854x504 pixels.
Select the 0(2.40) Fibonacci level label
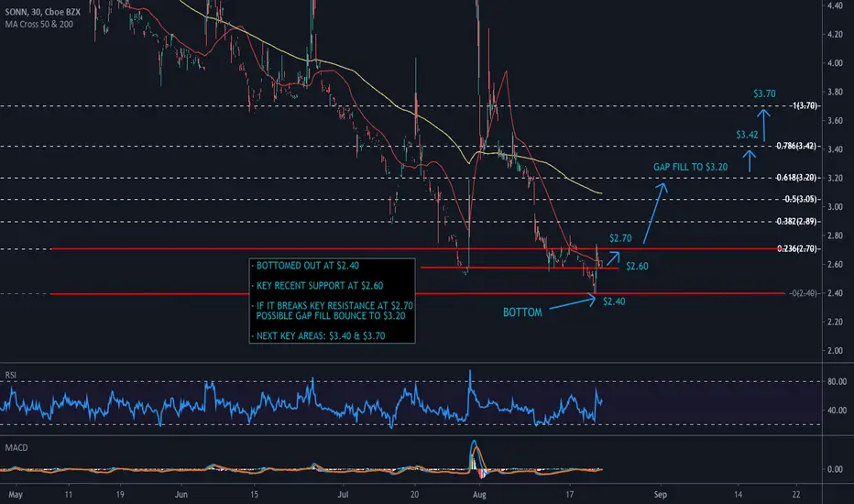click(x=804, y=293)
